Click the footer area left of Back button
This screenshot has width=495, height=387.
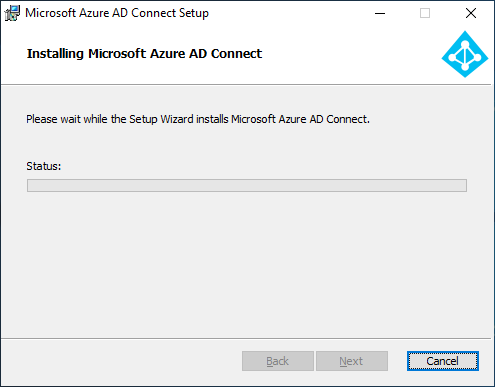122,361
